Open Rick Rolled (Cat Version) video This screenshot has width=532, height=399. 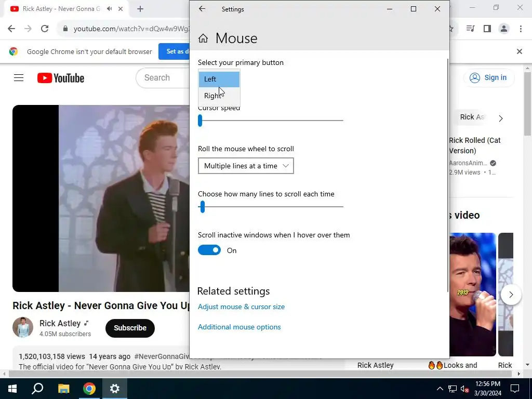(475, 145)
